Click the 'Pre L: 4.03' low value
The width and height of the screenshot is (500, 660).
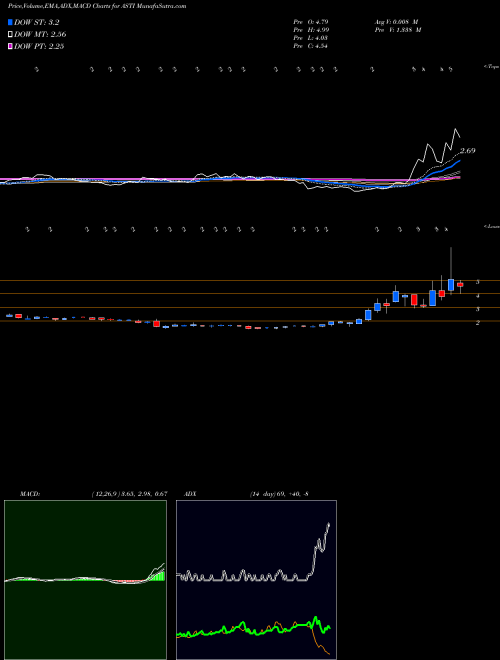(x=311, y=38)
